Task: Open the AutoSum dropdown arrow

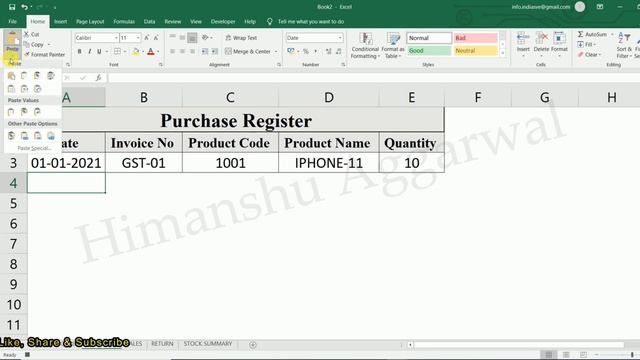Action: (x=612, y=35)
